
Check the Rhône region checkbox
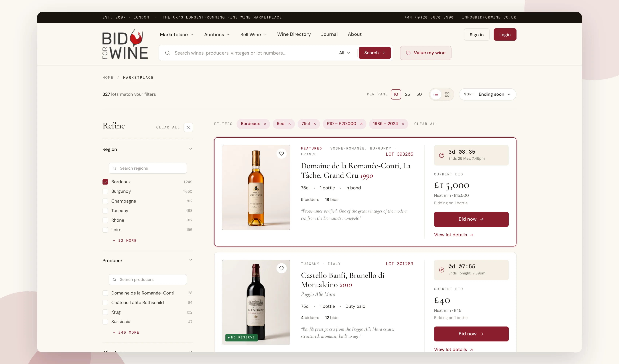pyautogui.click(x=105, y=220)
